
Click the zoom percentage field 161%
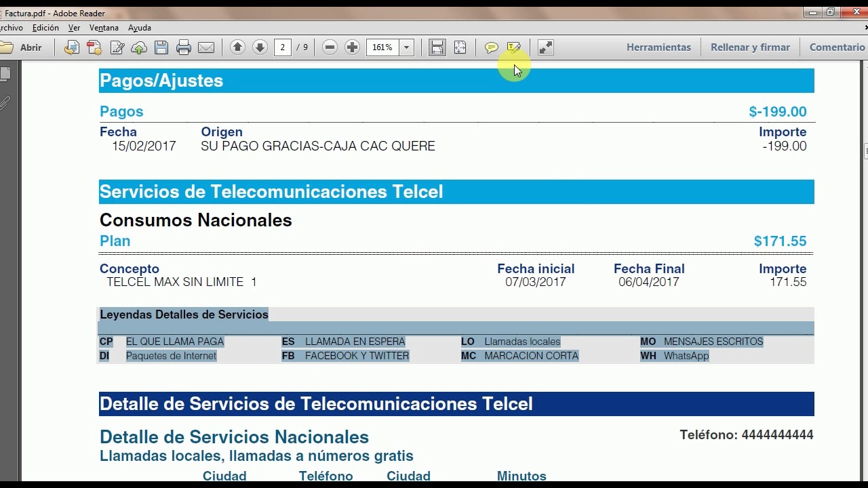(383, 47)
